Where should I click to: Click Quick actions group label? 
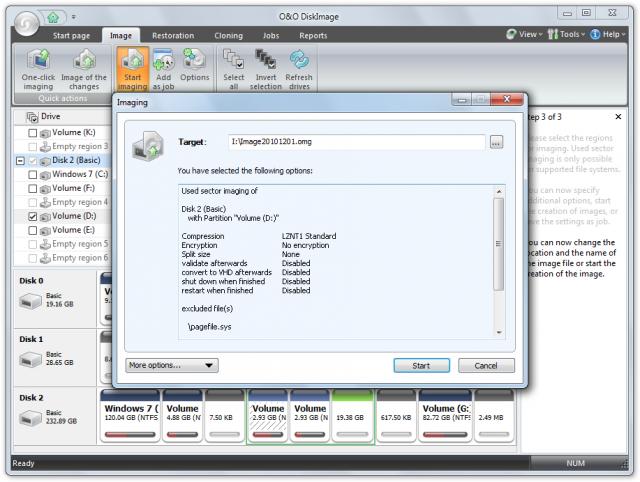62,98
